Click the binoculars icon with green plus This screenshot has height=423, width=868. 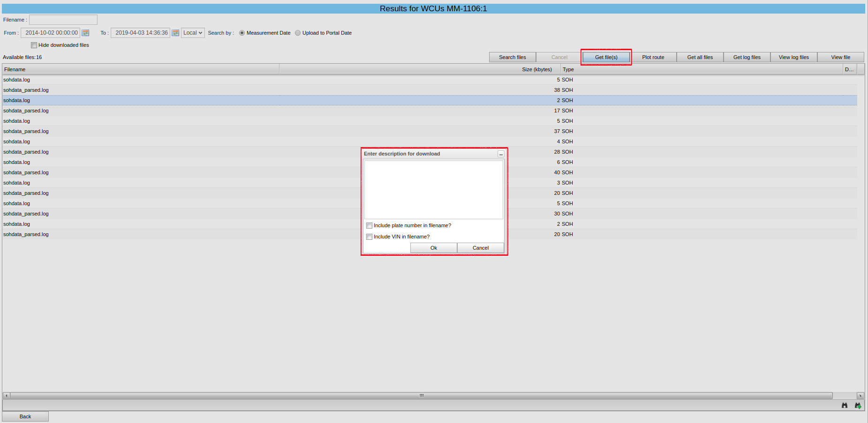pyautogui.click(x=858, y=406)
